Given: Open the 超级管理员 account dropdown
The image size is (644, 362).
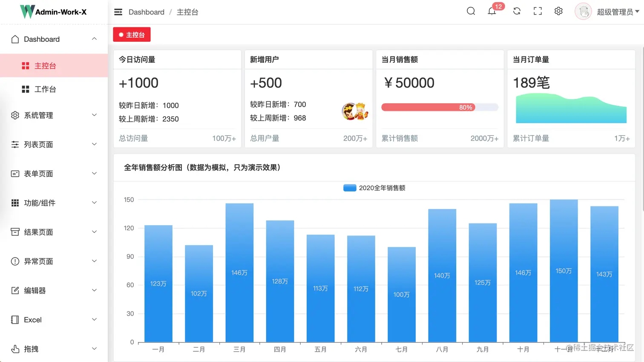Looking at the screenshot, I should pos(615,12).
